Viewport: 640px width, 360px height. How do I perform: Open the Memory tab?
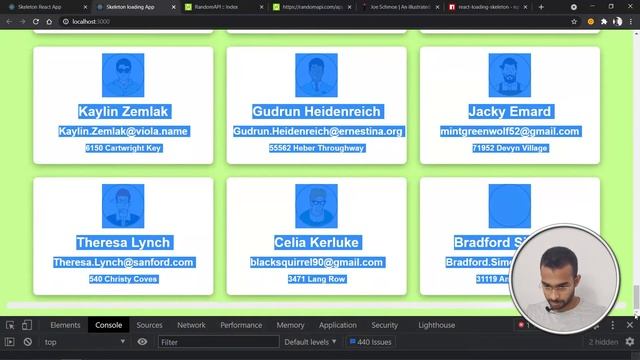pyautogui.click(x=290, y=325)
